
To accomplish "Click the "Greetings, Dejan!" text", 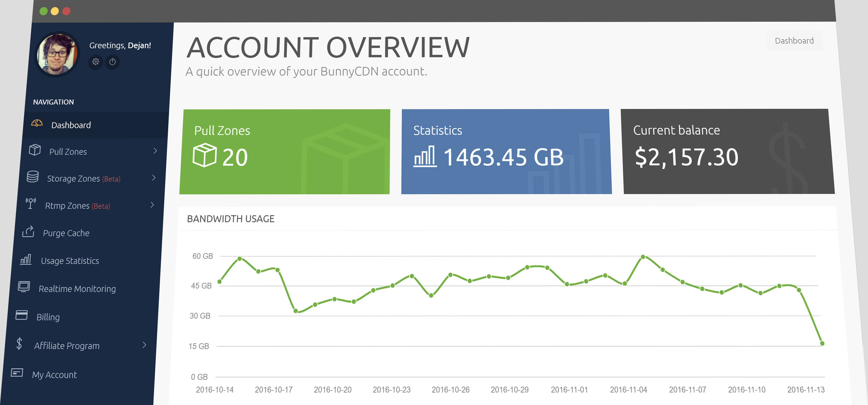I will (x=120, y=45).
